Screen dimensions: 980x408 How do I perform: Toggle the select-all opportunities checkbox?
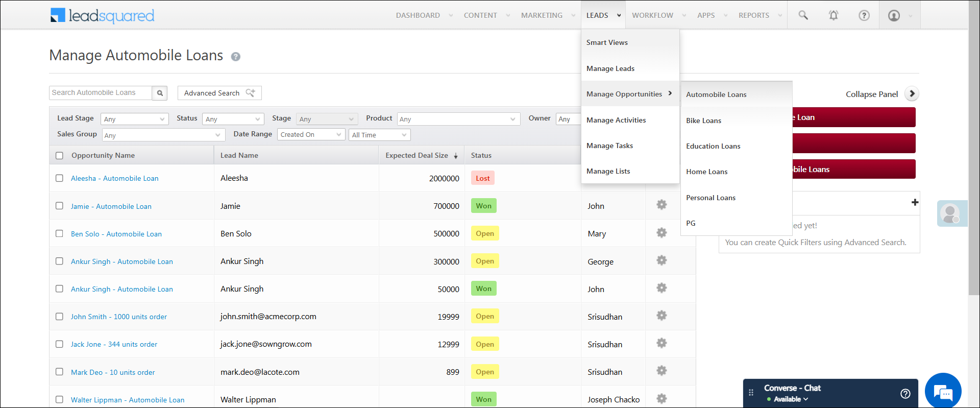59,155
